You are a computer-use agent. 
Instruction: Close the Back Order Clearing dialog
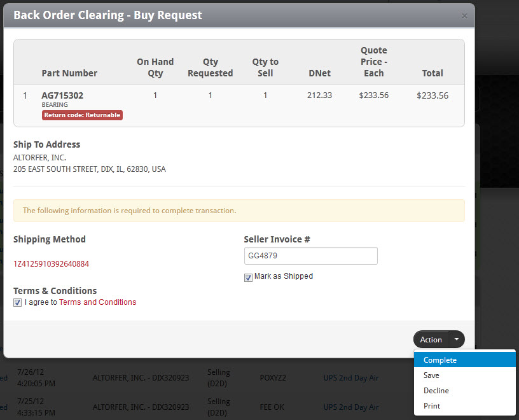[464, 16]
